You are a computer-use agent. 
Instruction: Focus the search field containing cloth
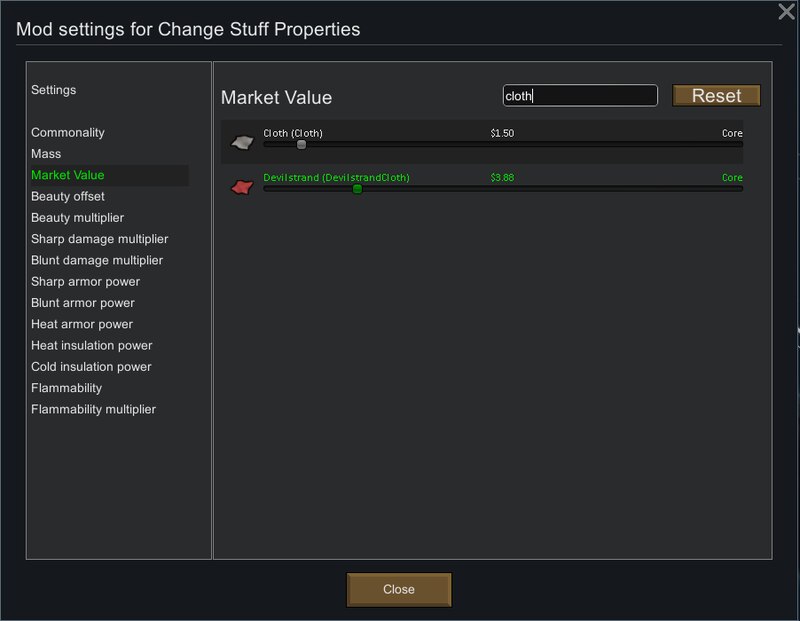(580, 95)
